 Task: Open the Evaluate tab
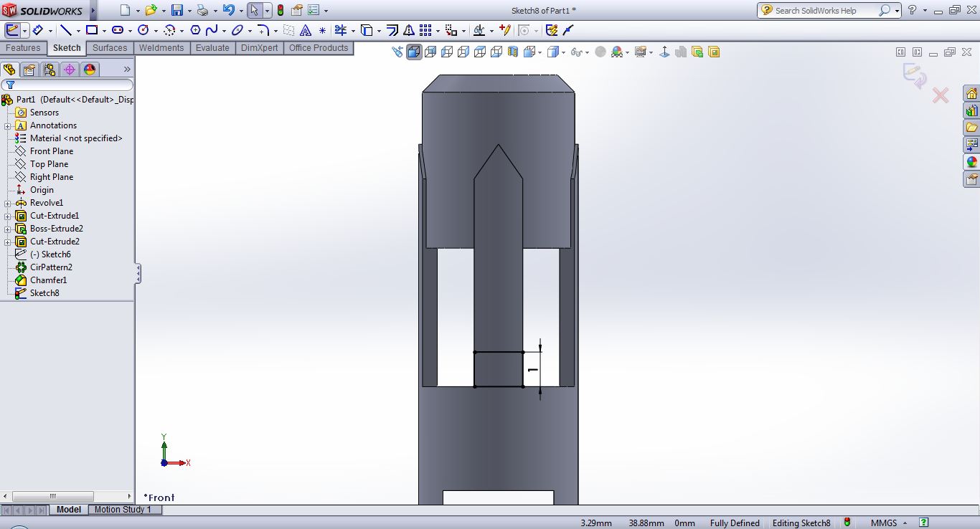coord(212,48)
